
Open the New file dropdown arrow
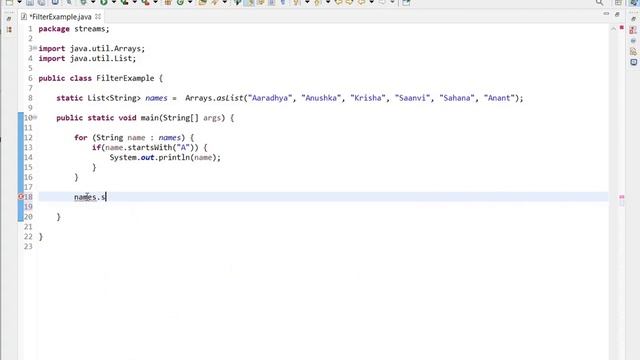19,2
